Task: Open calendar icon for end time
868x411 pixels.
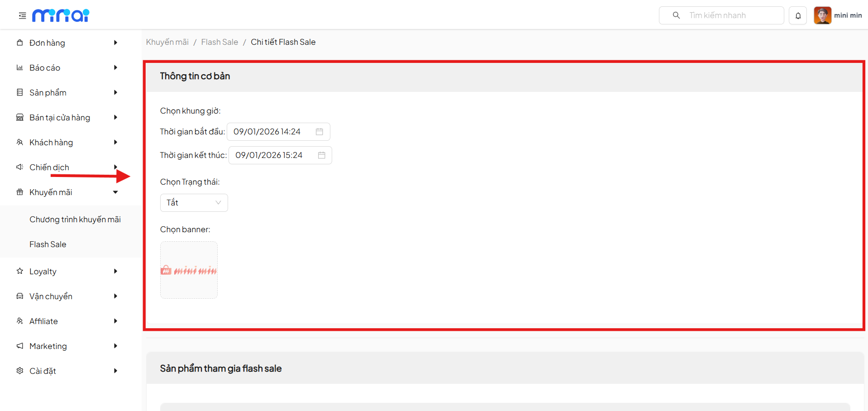Action: (322, 155)
